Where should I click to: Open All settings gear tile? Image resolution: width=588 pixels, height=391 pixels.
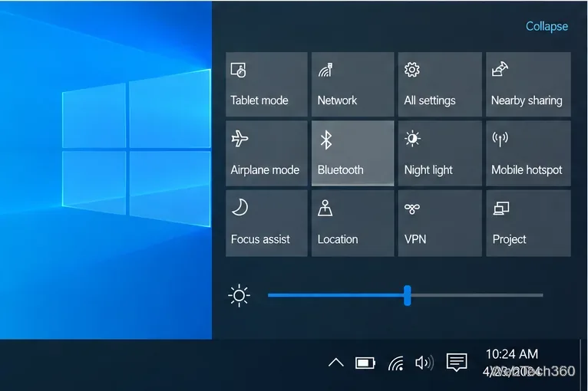440,84
